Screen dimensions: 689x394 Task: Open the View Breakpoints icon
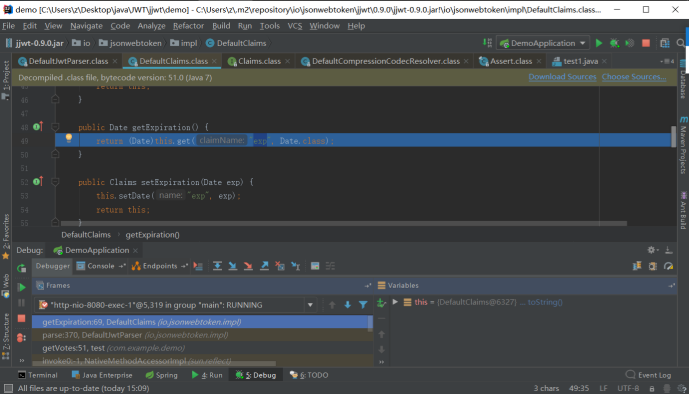(x=21, y=338)
